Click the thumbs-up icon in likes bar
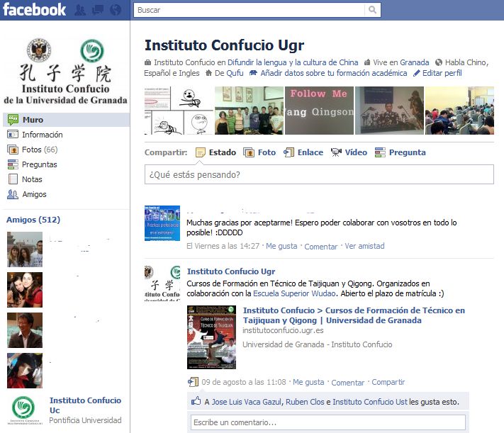 click(196, 401)
